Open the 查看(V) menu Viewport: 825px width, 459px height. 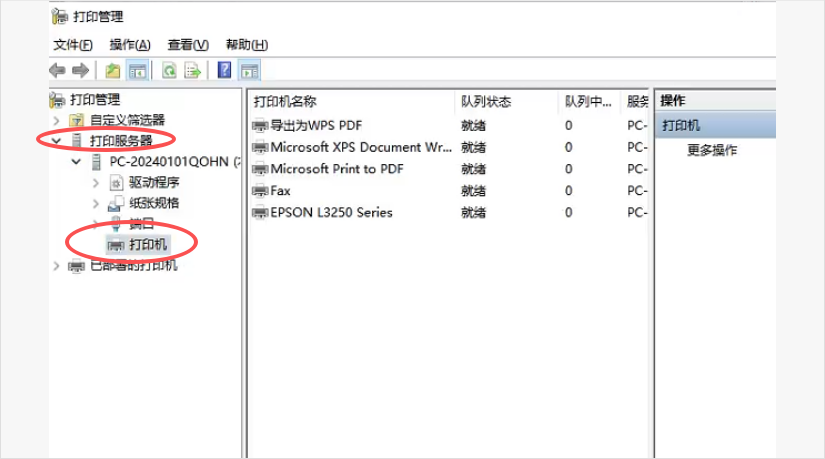(188, 45)
